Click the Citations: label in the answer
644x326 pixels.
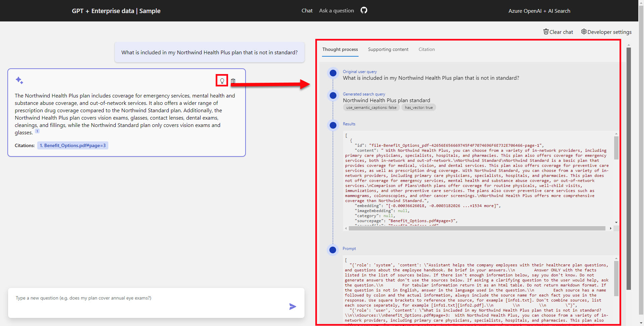point(25,145)
